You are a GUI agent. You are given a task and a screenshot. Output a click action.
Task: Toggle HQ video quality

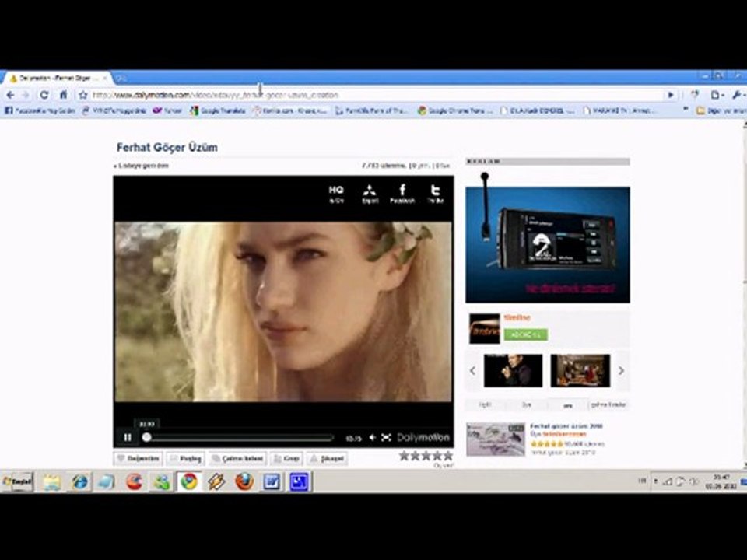click(336, 194)
